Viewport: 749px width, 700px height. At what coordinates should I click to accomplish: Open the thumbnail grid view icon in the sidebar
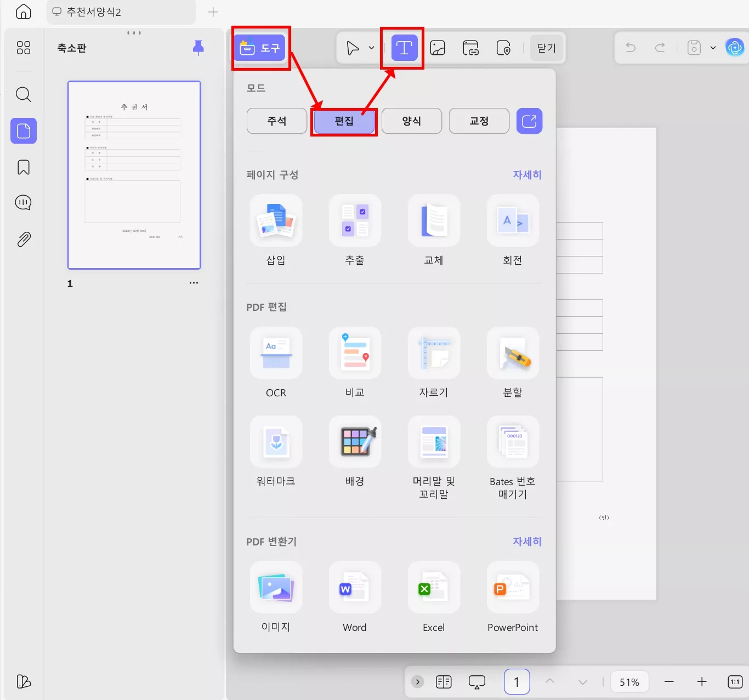24,48
